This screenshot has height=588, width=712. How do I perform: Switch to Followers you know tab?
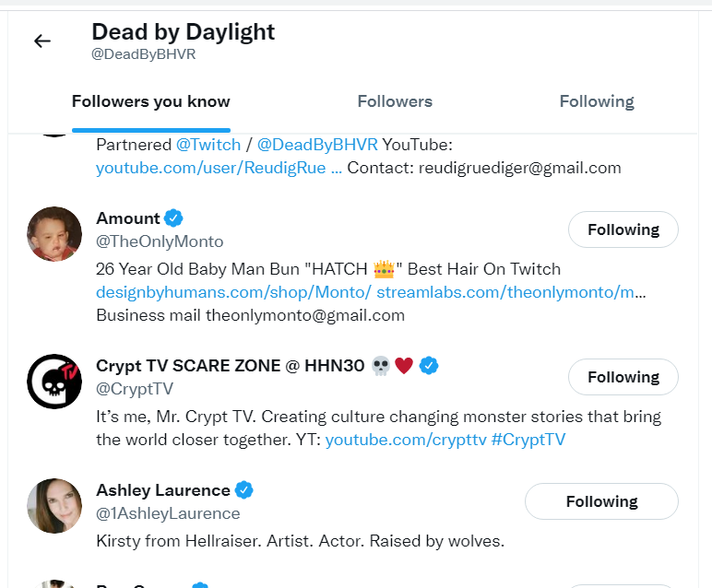click(151, 101)
